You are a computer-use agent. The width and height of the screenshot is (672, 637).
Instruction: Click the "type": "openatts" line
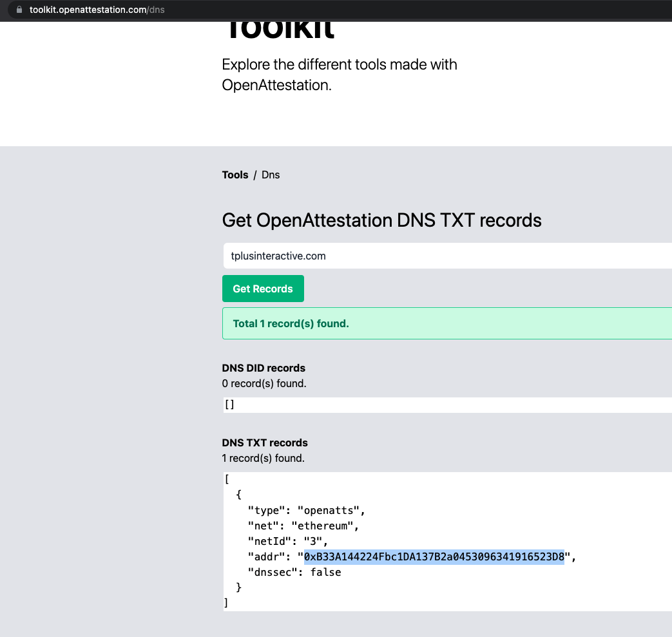point(306,510)
